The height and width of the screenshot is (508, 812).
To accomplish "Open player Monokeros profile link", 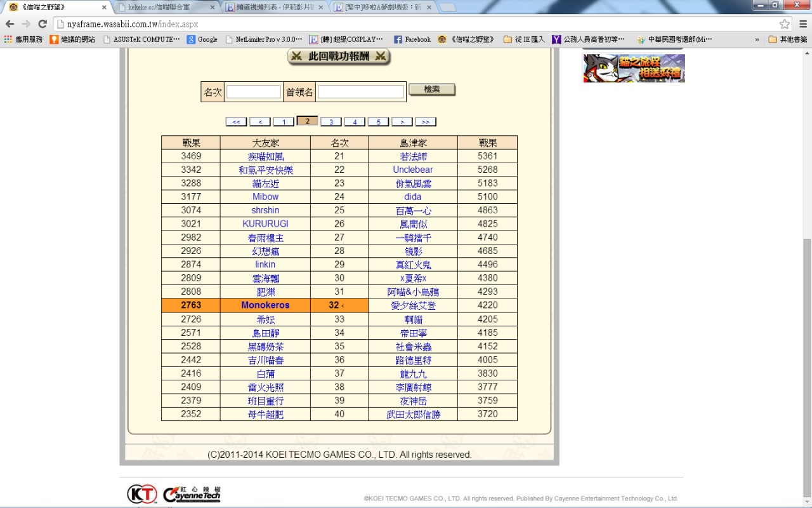I will point(265,305).
